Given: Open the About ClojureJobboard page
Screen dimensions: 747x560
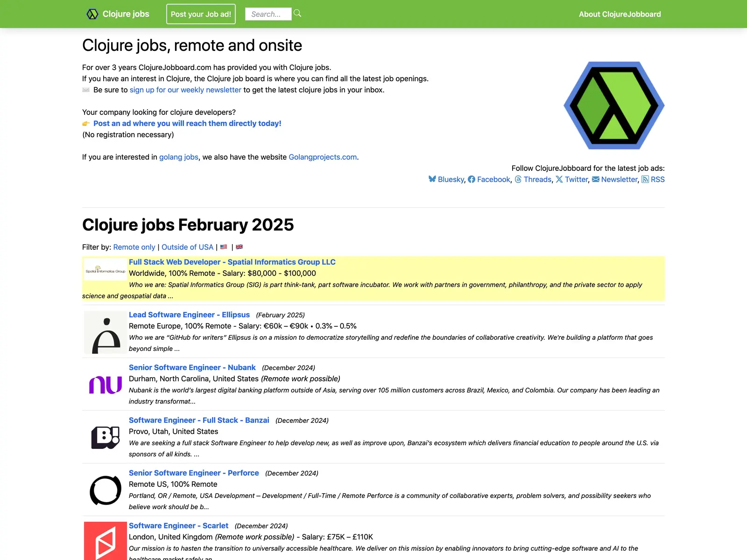Looking at the screenshot, I should 620,14.
